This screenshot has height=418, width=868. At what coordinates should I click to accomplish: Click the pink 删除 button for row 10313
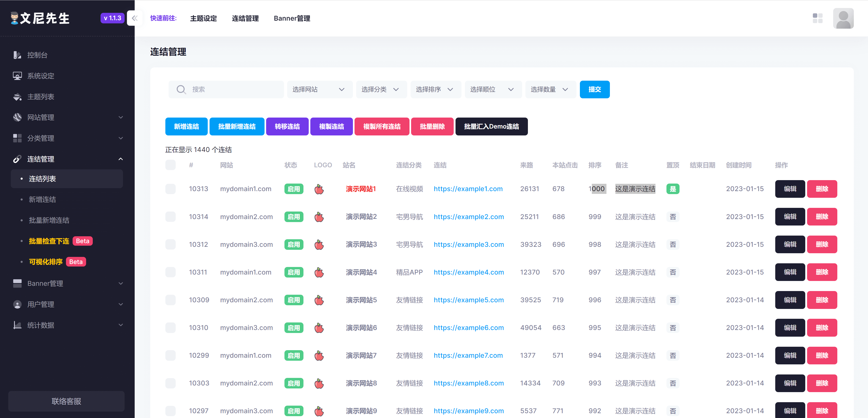point(822,189)
